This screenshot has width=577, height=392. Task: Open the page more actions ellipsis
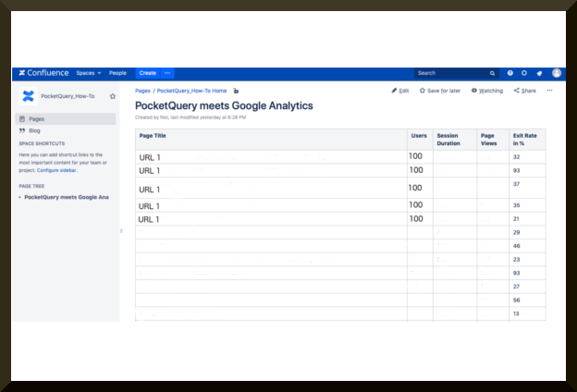(549, 91)
